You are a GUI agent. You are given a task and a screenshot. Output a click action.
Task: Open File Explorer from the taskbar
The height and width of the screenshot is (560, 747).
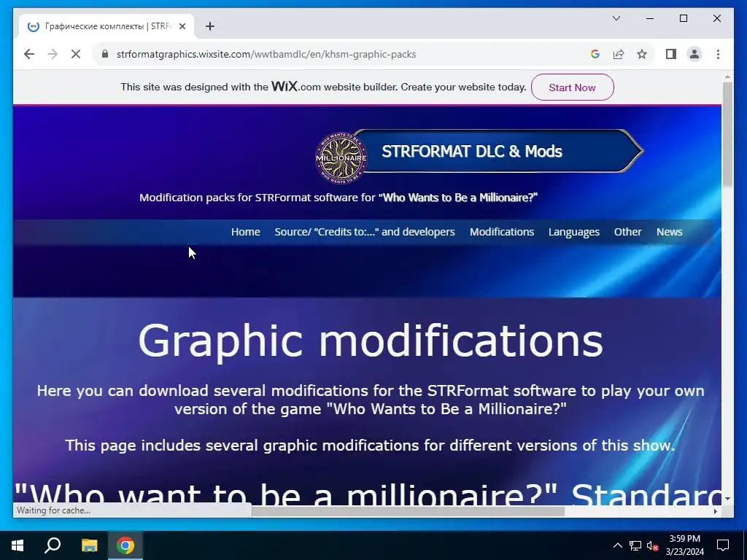click(89, 545)
